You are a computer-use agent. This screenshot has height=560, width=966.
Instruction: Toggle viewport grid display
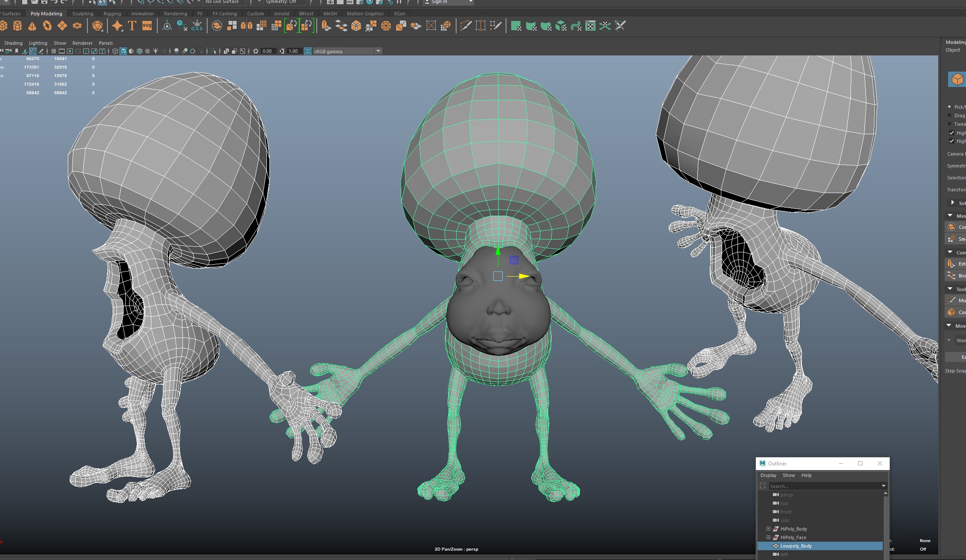[x=54, y=51]
